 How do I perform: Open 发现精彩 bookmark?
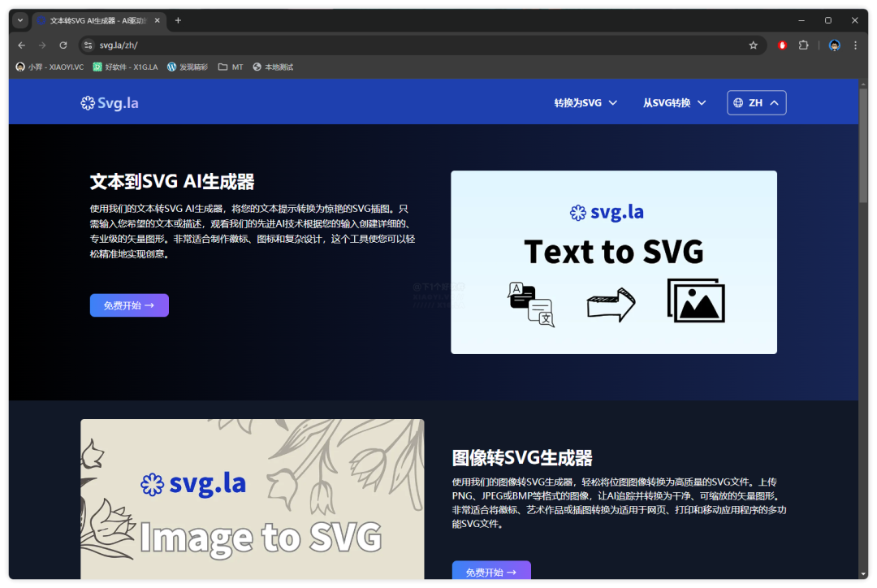tap(188, 67)
